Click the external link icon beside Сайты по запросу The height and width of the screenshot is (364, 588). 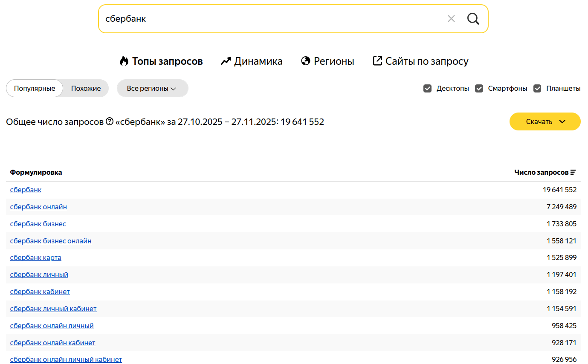coord(377,61)
